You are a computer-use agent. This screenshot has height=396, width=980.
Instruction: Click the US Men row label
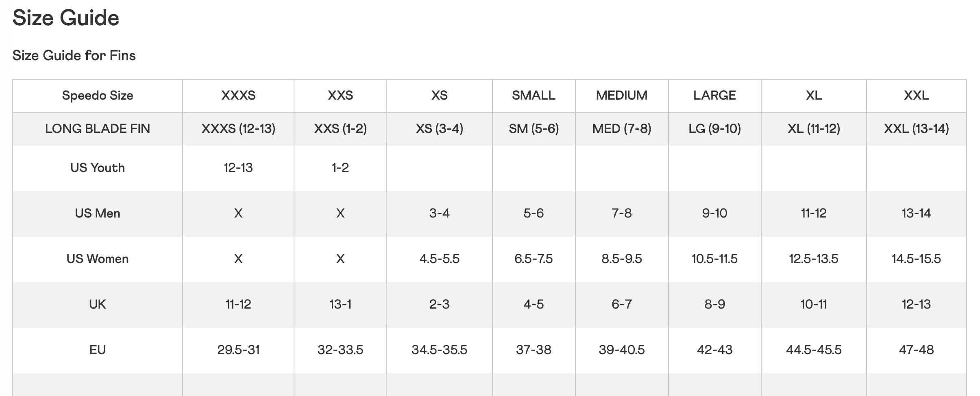click(98, 213)
